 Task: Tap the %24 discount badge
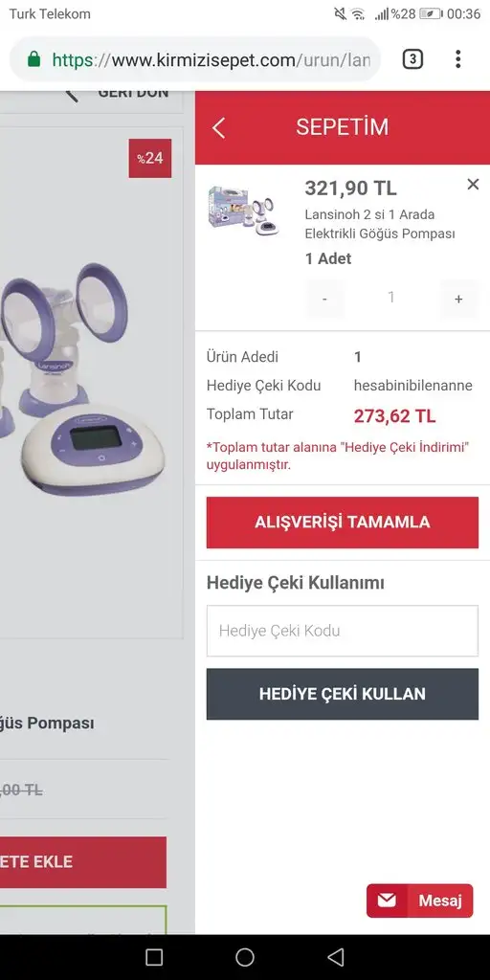150,158
